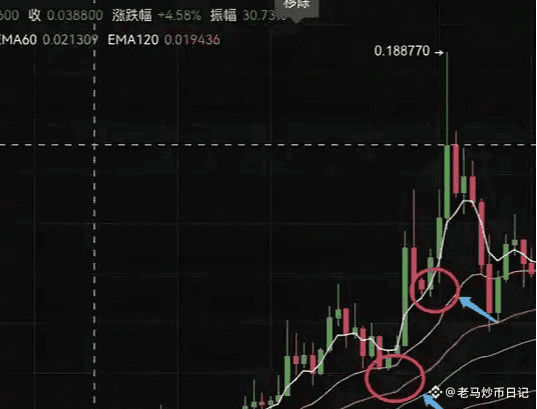Select the 0.188770 high price label
The height and width of the screenshot is (409, 537).
coord(402,51)
